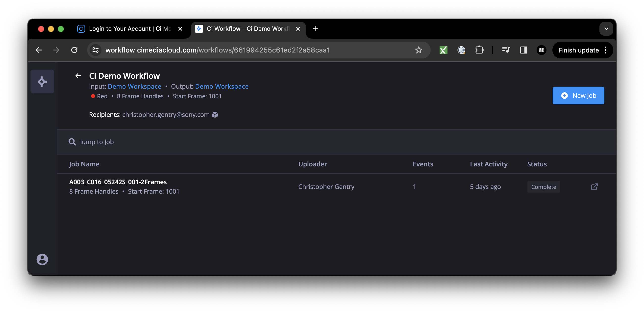Open the Ci Workflow home sidebar icon
Viewport: 644px width, 312px height.
(42, 81)
